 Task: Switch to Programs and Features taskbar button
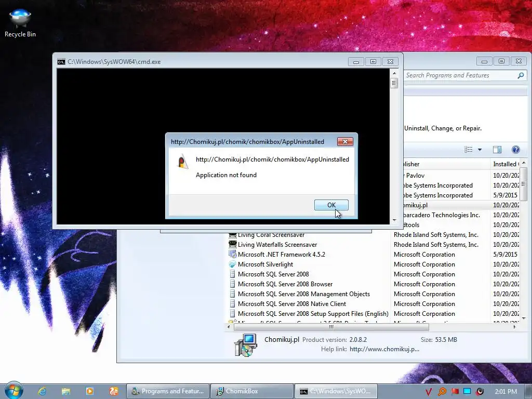click(x=168, y=391)
